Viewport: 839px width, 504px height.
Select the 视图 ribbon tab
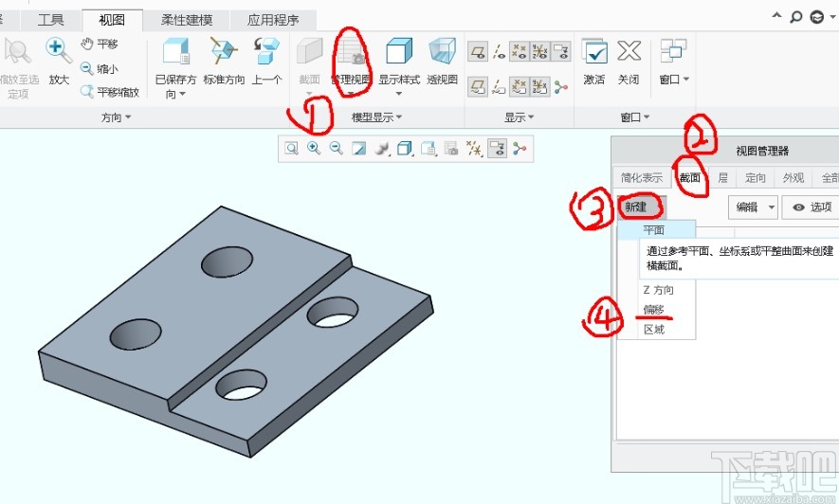click(112, 20)
